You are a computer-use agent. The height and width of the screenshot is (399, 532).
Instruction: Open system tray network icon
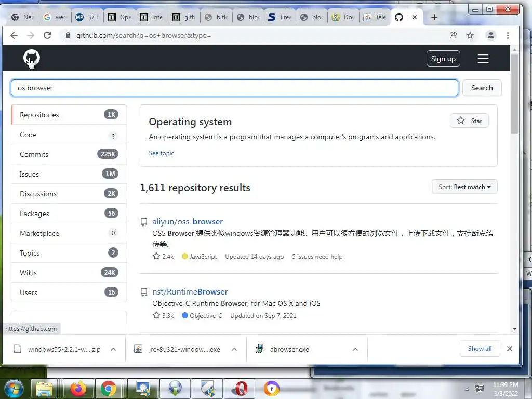(480, 389)
